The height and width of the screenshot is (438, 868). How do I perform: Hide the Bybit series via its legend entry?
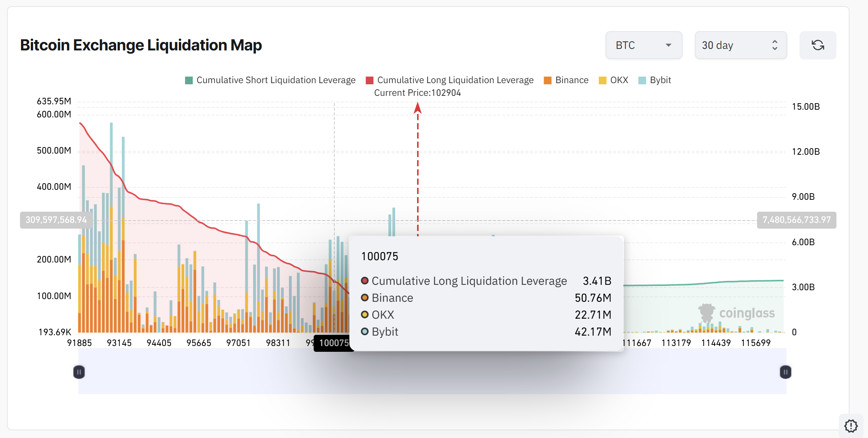[660, 80]
